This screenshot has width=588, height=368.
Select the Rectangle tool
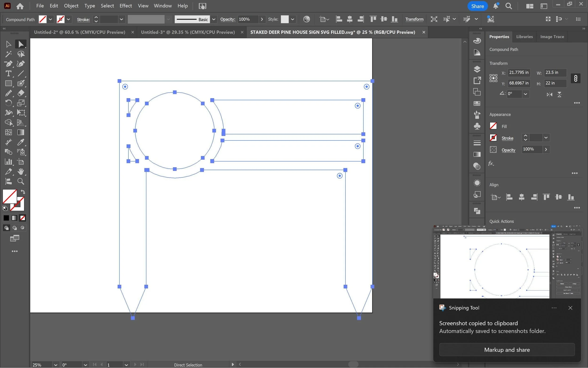[x=8, y=84]
